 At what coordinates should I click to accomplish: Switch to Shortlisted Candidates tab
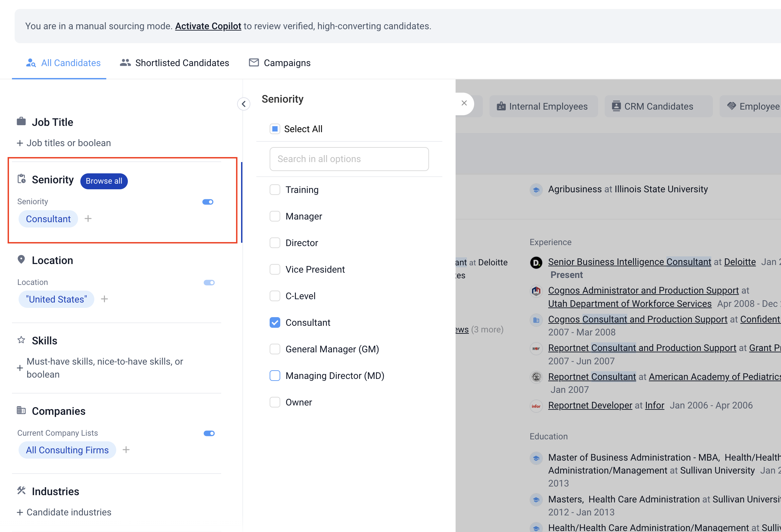174,63
